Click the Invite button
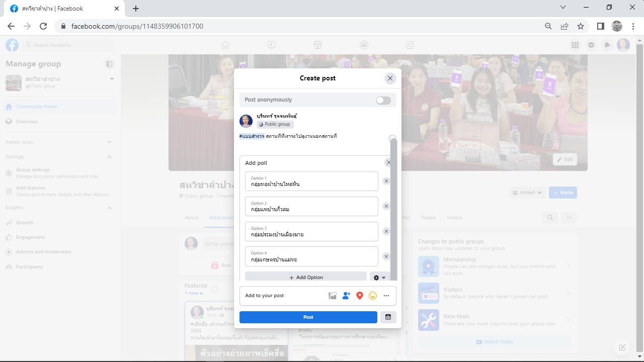Screen dimensions: 644x362 563,193
